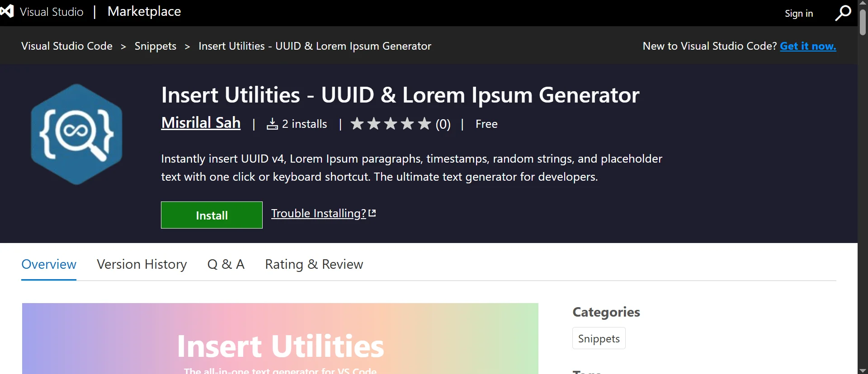Click the "Categories" heading
Viewport: 868px width, 374px height.
tap(606, 312)
